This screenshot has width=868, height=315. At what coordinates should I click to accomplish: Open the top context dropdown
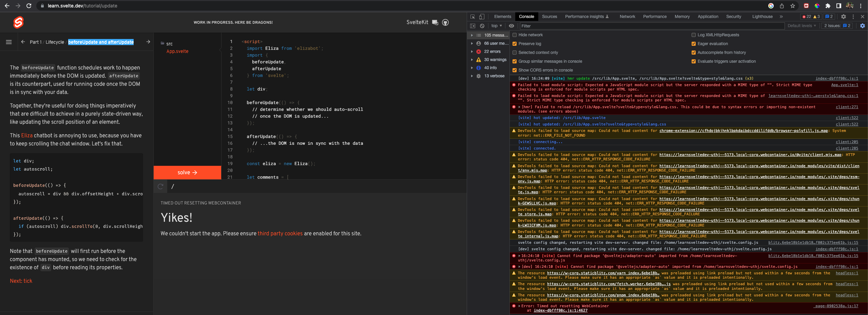point(497,26)
